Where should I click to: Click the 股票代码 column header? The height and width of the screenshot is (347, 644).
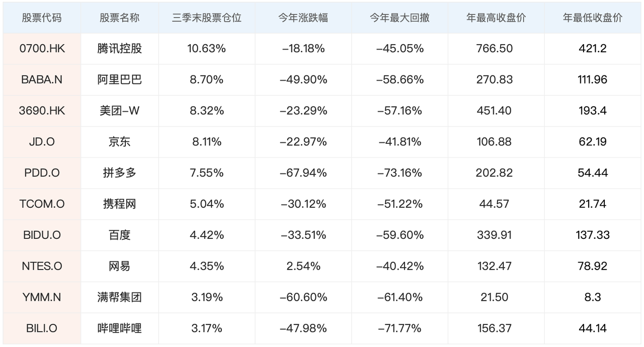[x=42, y=18]
